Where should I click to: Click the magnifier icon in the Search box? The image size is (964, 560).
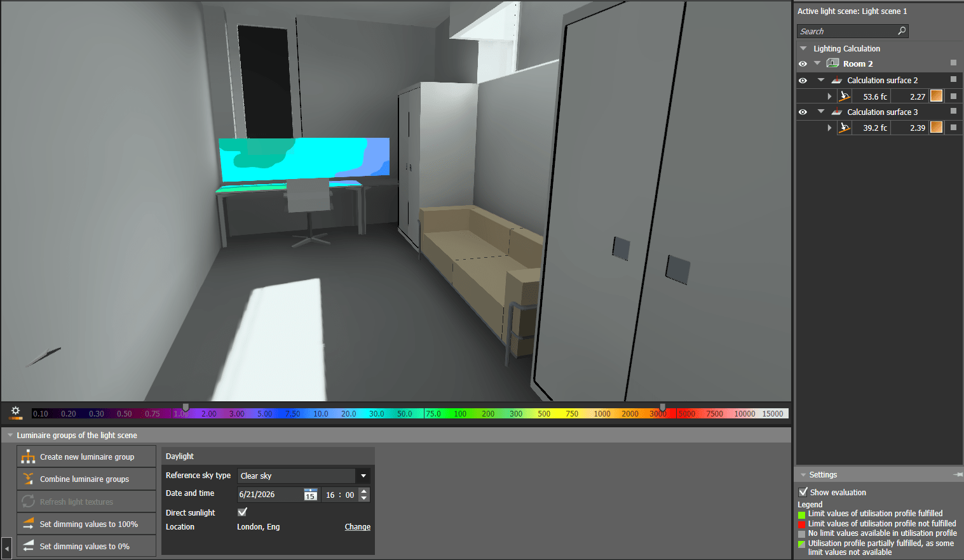point(901,31)
